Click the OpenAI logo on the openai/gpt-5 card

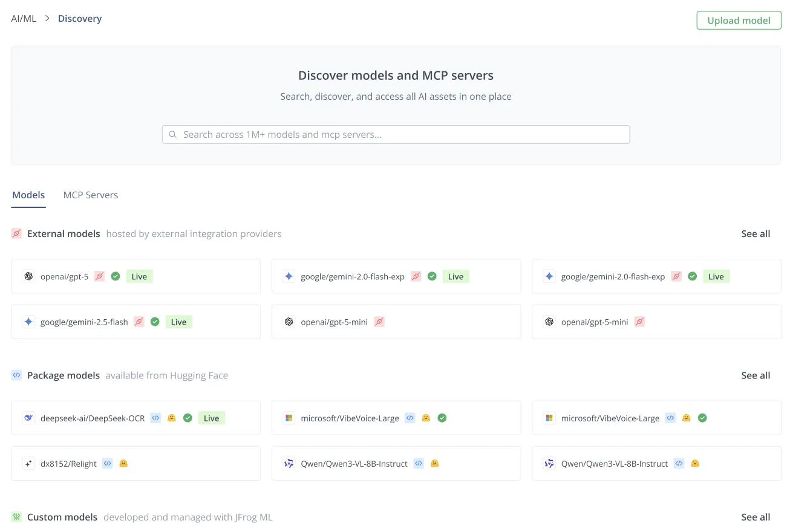tap(28, 276)
